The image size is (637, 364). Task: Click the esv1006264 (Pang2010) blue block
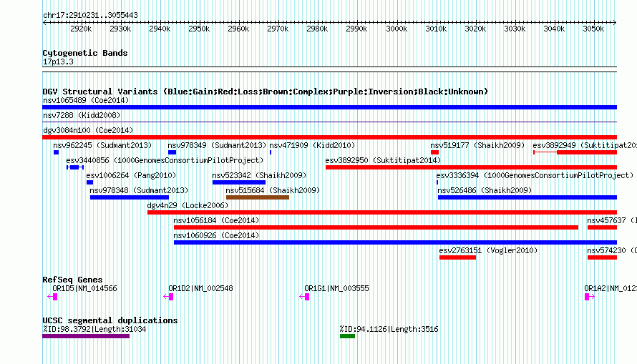89,182
